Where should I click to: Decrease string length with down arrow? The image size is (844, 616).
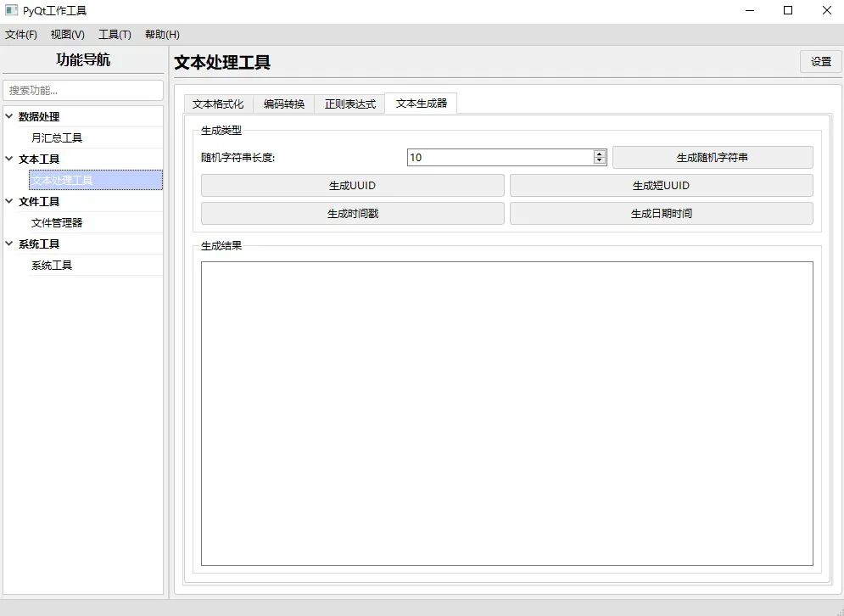[600, 161]
